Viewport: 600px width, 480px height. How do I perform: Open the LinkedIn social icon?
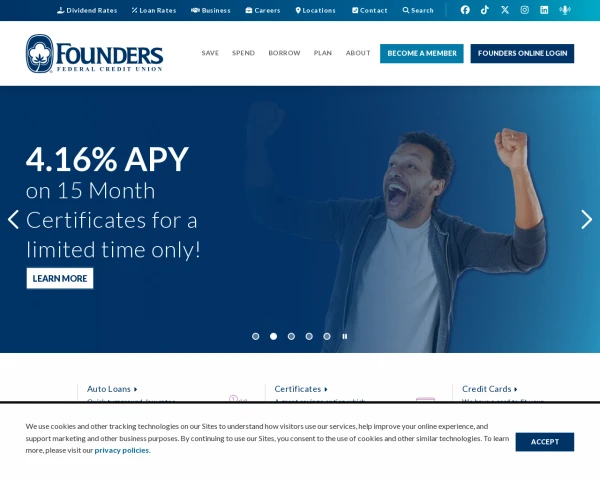[x=544, y=10]
